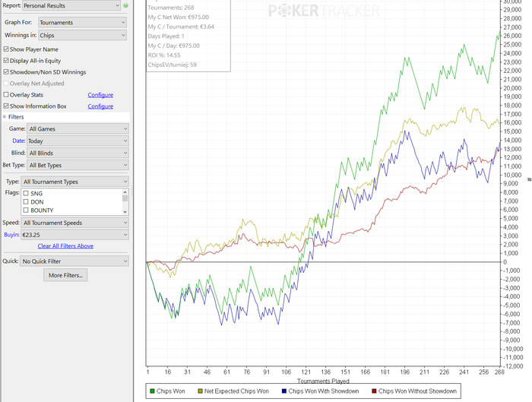532x402 pixels.
Task: Open the Graph For Tournaments dropdown
Action: click(82, 22)
